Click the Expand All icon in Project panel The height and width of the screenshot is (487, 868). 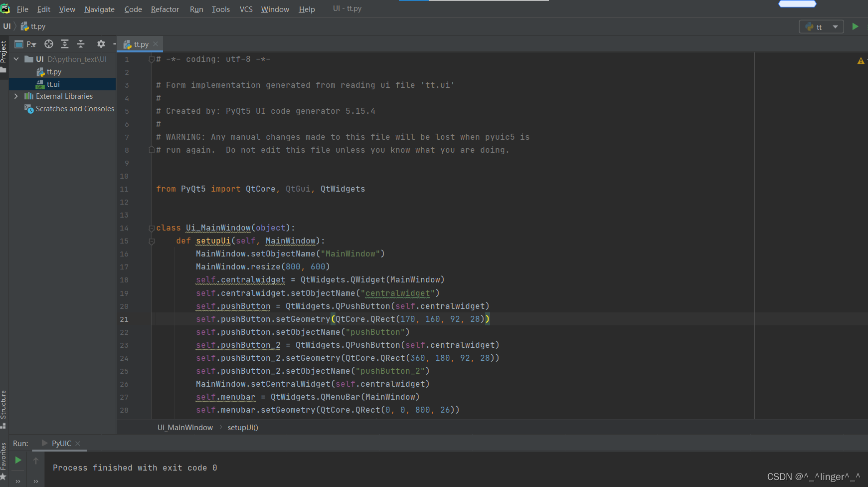(x=65, y=44)
